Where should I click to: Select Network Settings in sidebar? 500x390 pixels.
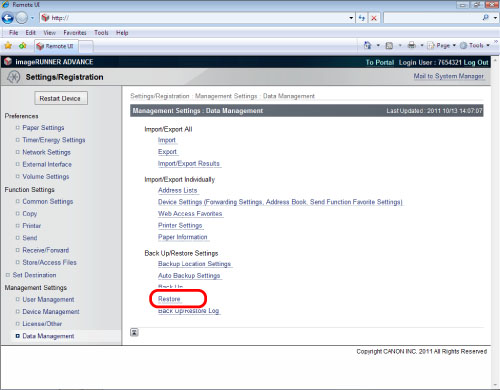click(46, 152)
